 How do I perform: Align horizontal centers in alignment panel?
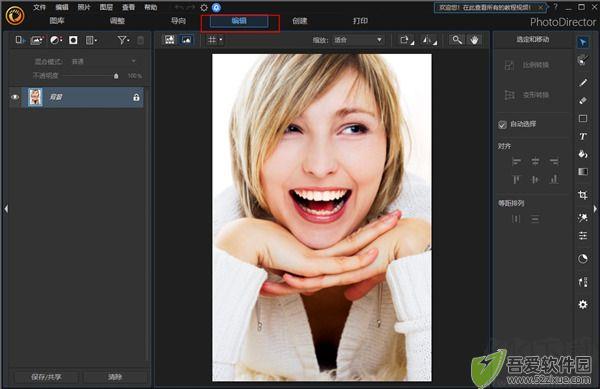click(x=535, y=161)
